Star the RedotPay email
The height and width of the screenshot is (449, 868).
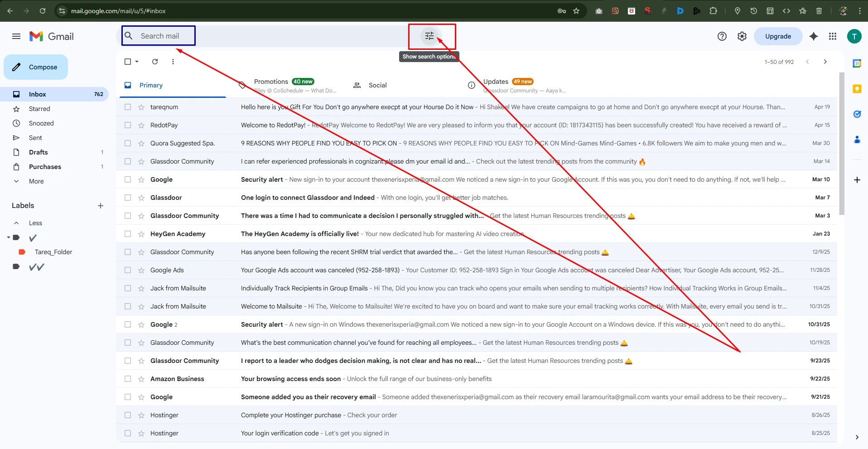(141, 125)
